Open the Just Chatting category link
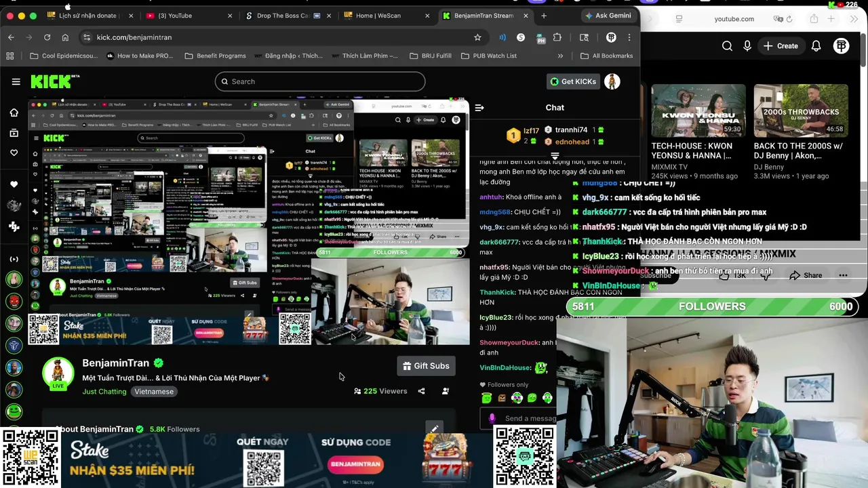The width and height of the screenshot is (868, 488). tap(104, 391)
